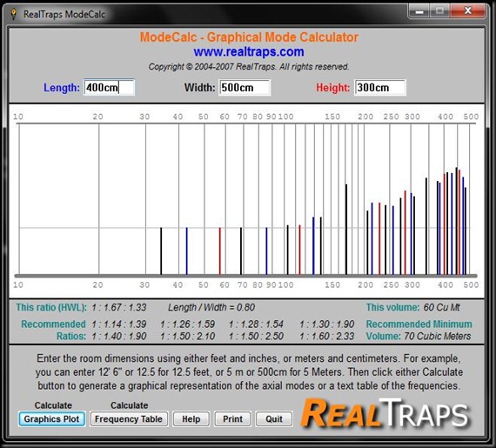Maximize the ModeCalc window

click(439, 11)
